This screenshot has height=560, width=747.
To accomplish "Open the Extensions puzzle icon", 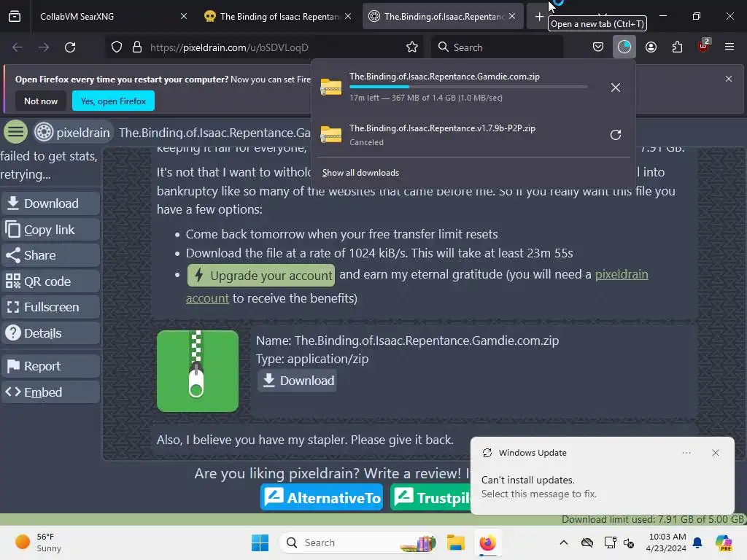I will tap(677, 47).
